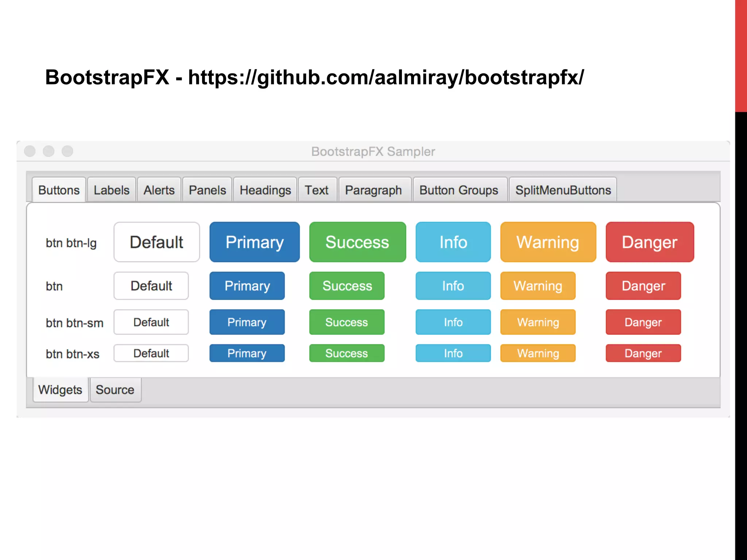This screenshot has height=560, width=747.
Task: Open the Alerts tab
Action: 159,190
